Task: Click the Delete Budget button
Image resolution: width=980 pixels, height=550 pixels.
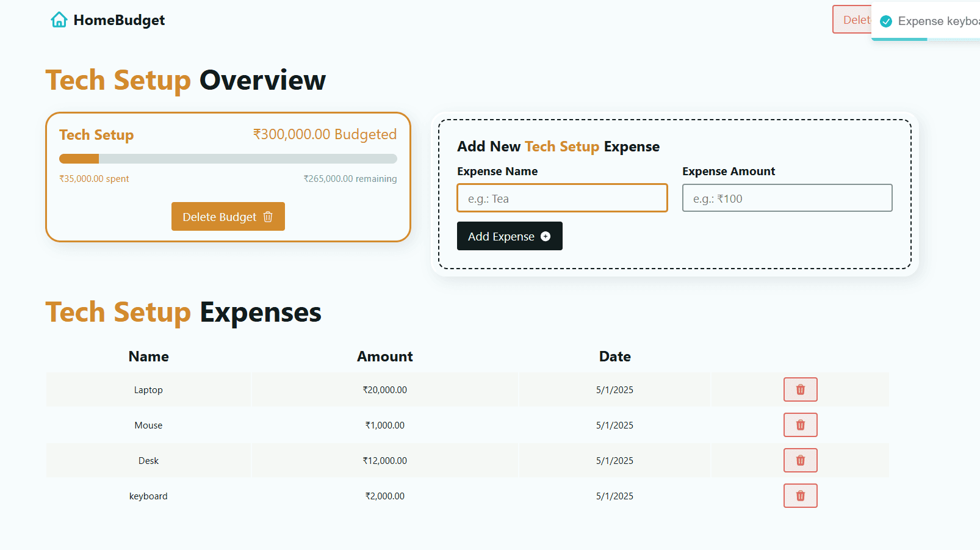Action: coord(228,217)
